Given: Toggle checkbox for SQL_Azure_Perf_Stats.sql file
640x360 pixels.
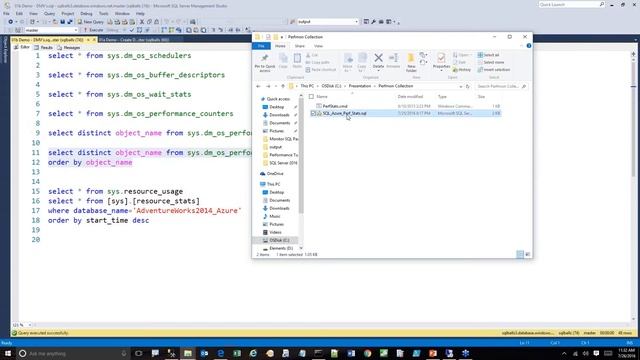Looking at the screenshot, I should click(x=313, y=113).
